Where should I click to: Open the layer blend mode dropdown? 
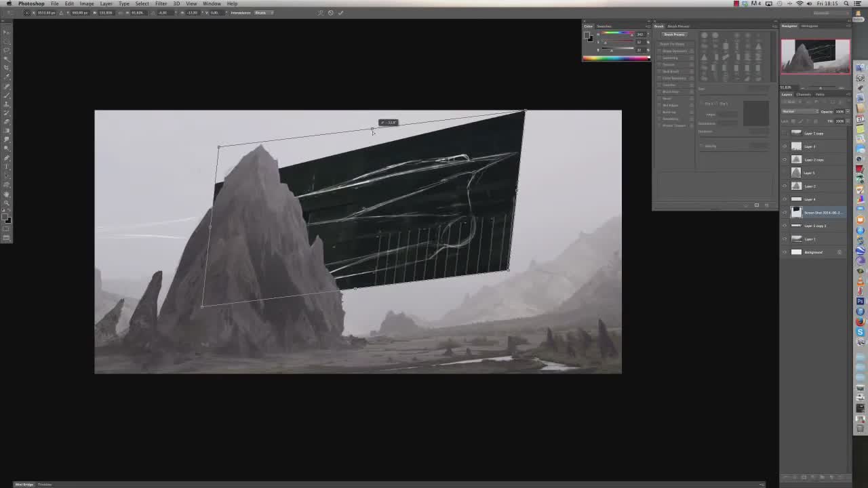[799, 112]
